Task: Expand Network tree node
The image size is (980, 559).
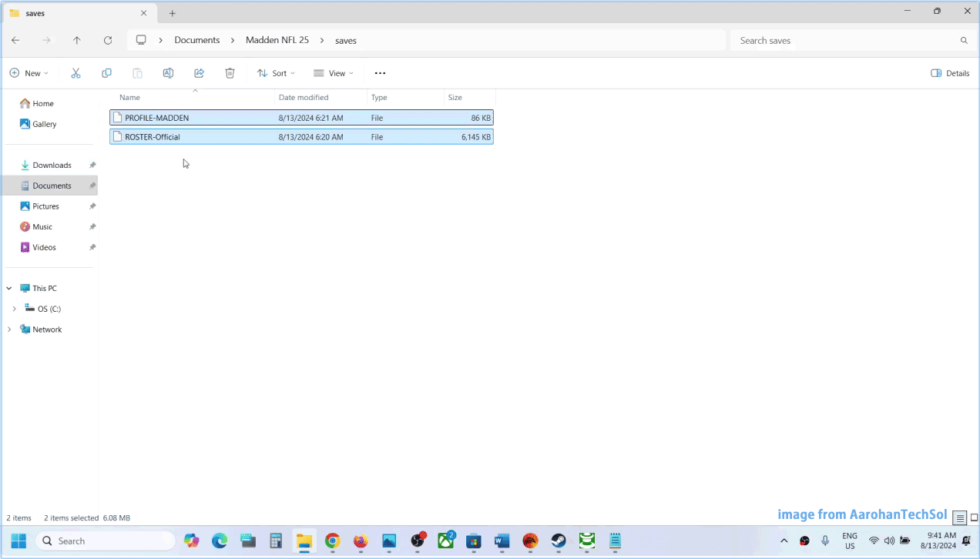Action: tap(9, 330)
